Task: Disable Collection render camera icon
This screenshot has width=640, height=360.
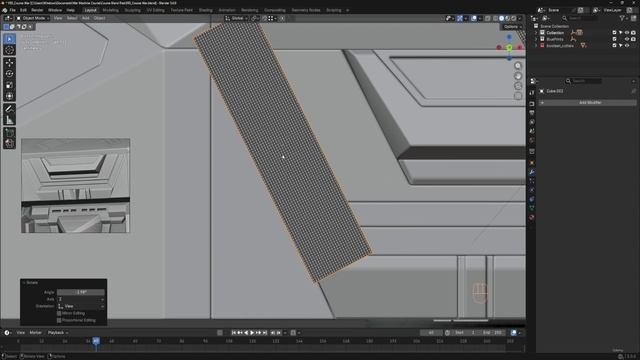Action: click(633, 33)
